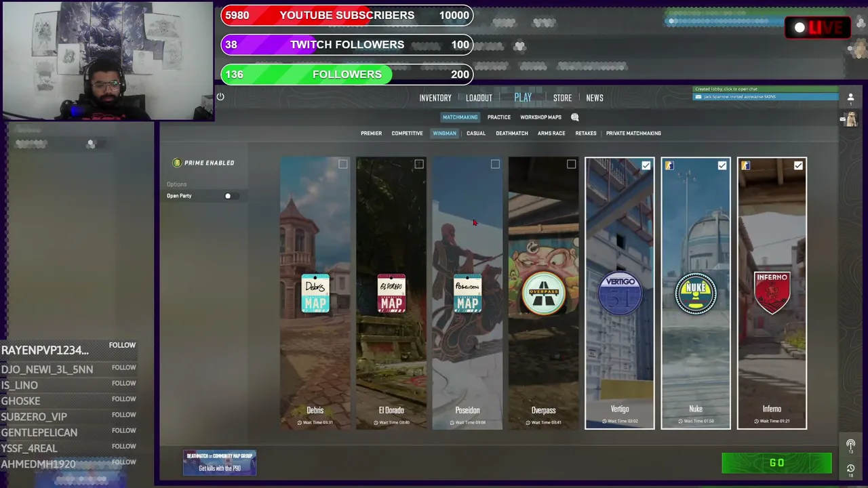Select the Wingman game mode
This screenshot has height=488, width=868.
(445, 134)
